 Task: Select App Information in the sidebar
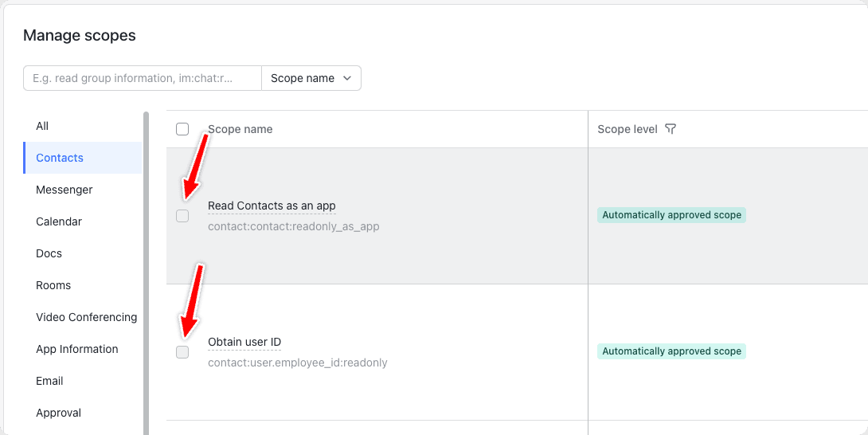pos(77,349)
